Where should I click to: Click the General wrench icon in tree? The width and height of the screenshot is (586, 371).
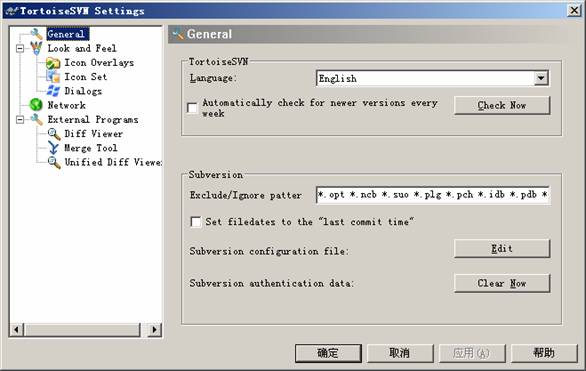point(36,34)
